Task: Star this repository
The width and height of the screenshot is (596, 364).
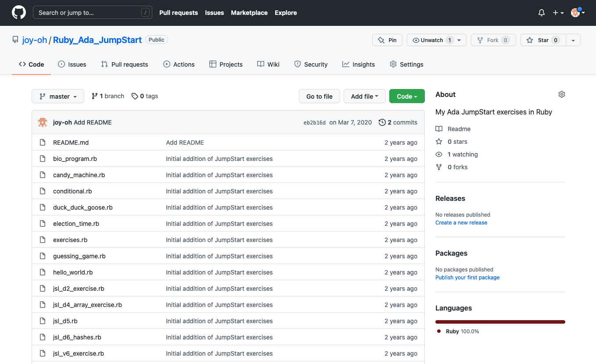Action: coord(543,40)
